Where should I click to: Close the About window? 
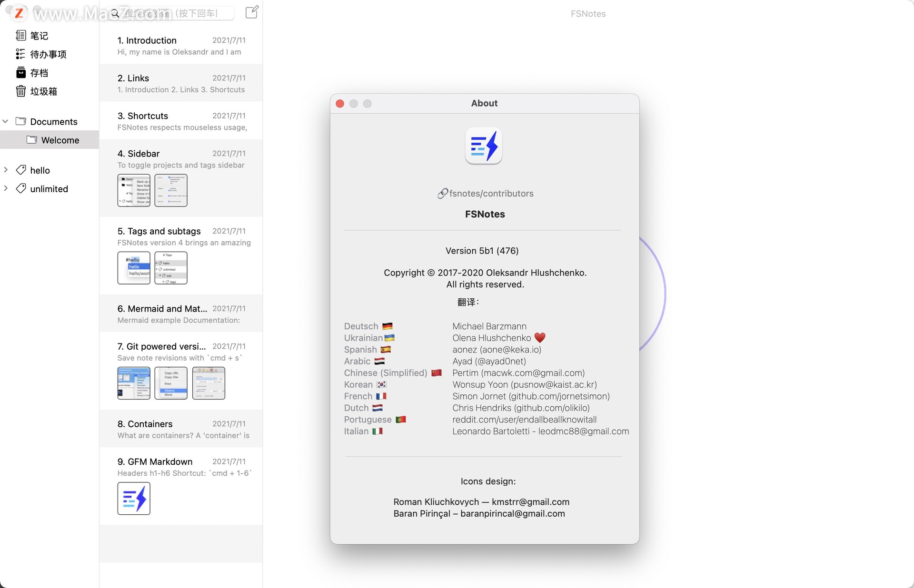click(340, 104)
